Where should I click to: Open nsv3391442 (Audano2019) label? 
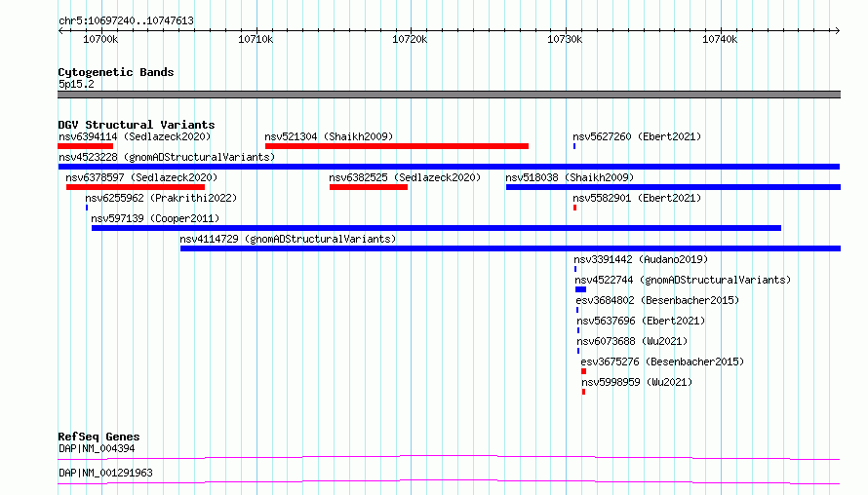click(x=641, y=259)
